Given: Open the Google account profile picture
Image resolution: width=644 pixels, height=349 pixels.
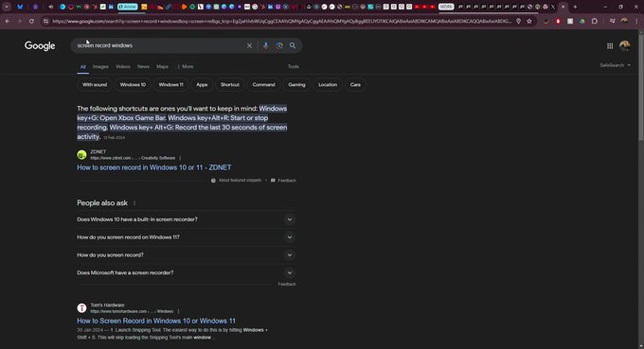Looking at the screenshot, I should [625, 46].
